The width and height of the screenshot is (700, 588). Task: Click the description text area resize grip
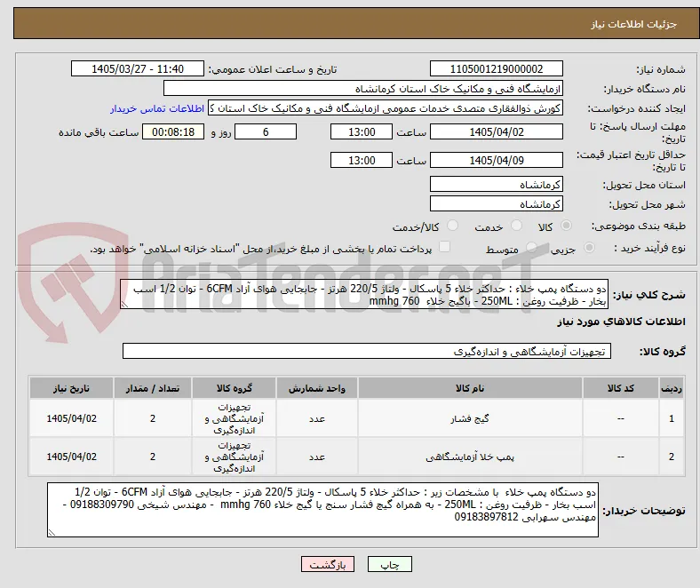[x=124, y=305]
